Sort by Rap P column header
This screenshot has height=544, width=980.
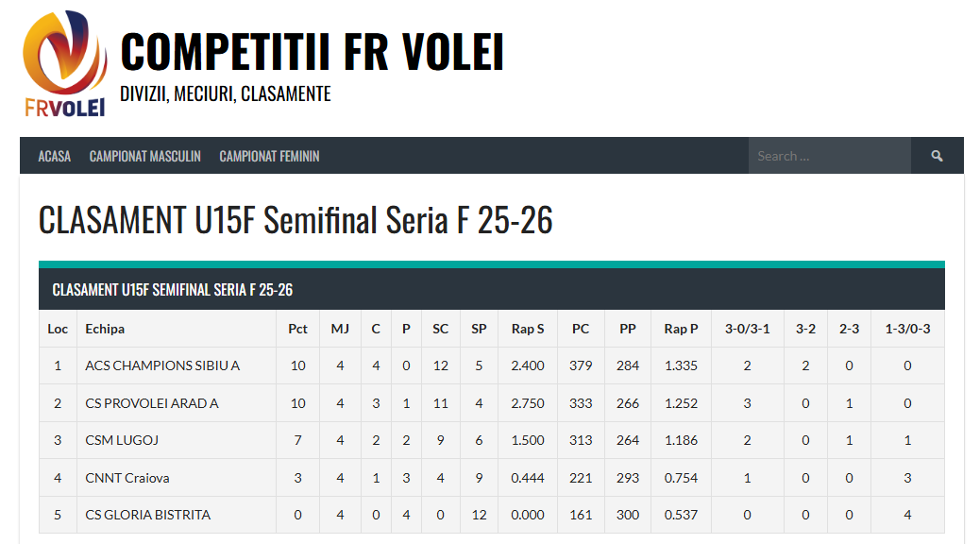[681, 329]
